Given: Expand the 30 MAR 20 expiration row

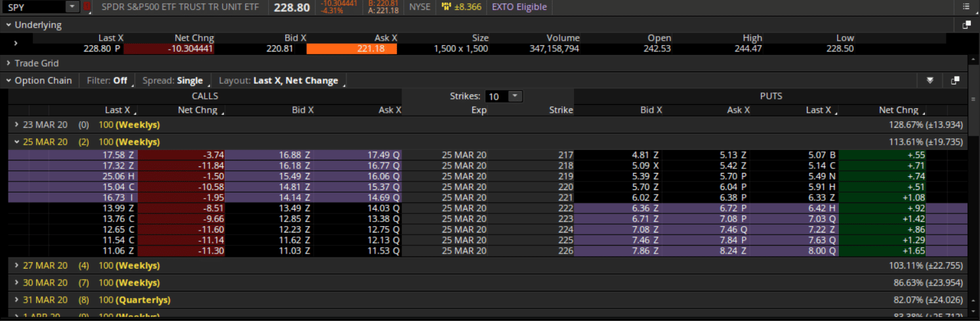Looking at the screenshot, I should coord(16,283).
